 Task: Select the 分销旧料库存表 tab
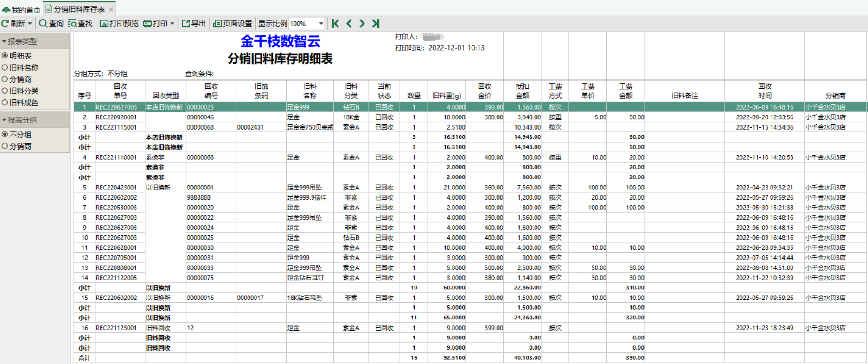point(79,9)
